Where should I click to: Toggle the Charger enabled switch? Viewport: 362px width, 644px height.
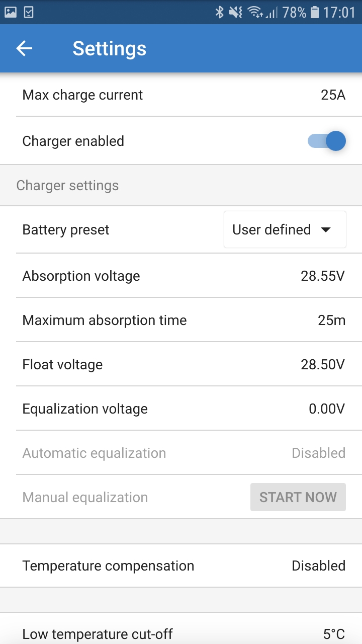pyautogui.click(x=327, y=141)
